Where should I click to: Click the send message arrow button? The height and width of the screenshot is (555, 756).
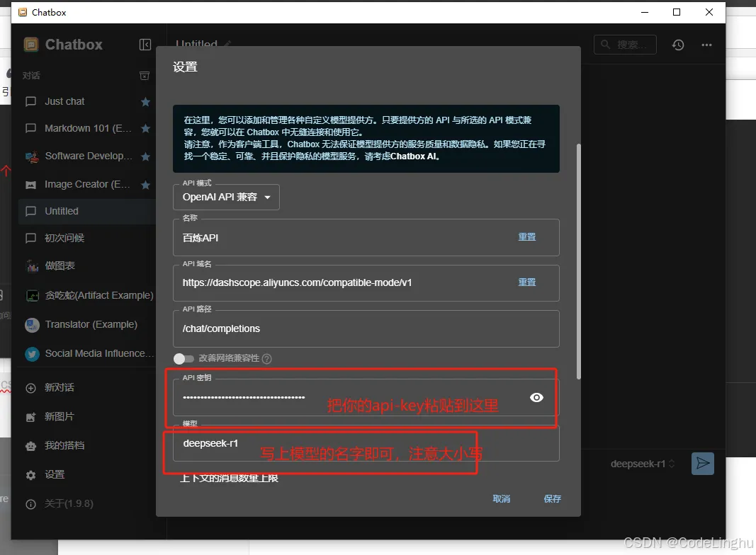[703, 464]
